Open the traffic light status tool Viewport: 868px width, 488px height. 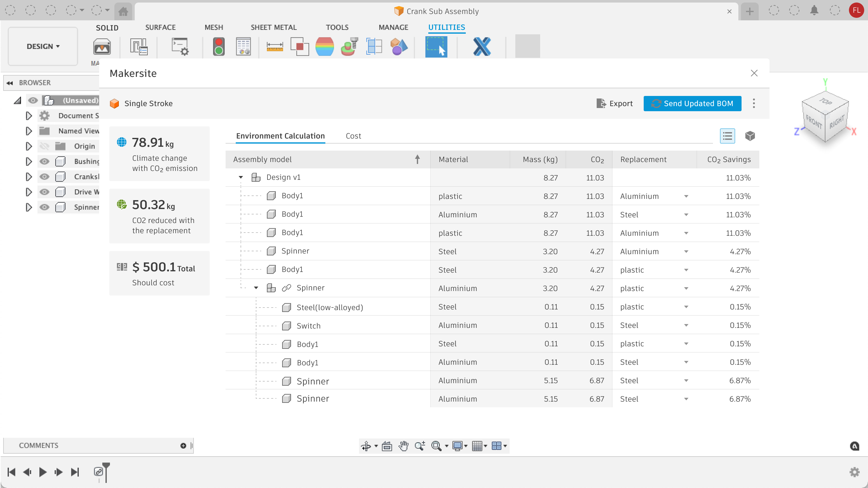[219, 46]
